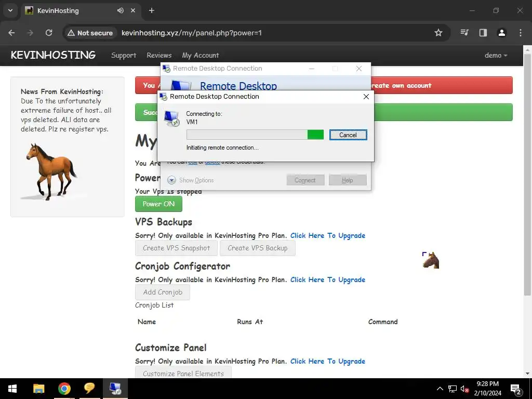Click the Name column header in cronjob list

[147, 322]
